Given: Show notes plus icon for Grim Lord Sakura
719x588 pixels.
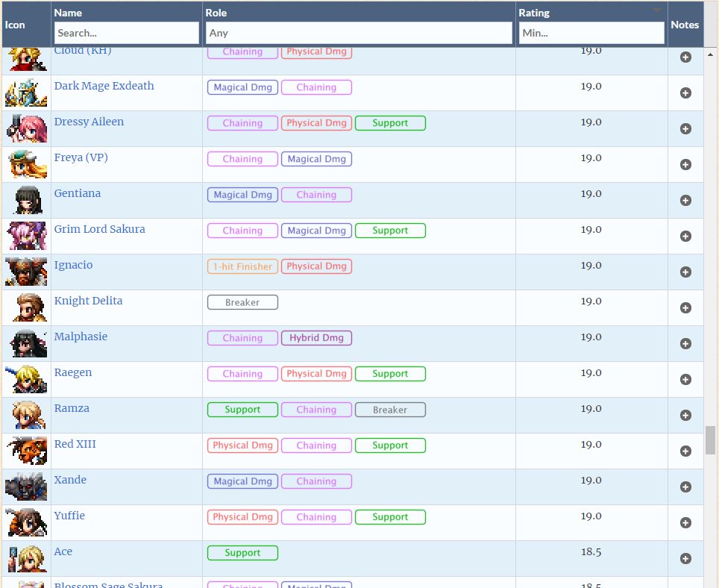Looking at the screenshot, I should pyautogui.click(x=685, y=237).
